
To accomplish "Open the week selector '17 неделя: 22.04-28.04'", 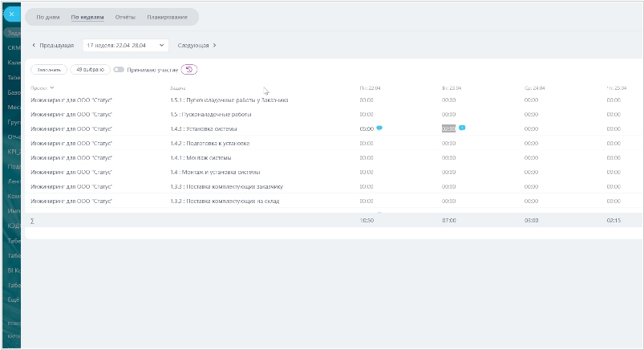I will click(x=125, y=45).
